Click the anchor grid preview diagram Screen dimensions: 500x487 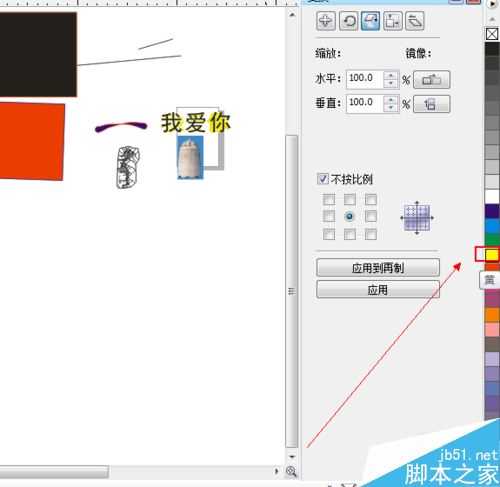tap(417, 218)
